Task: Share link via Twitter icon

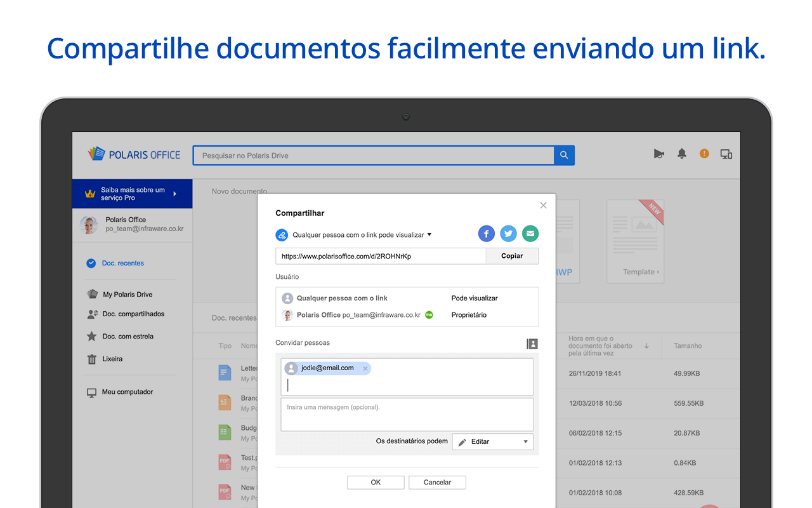Action: pyautogui.click(x=508, y=234)
